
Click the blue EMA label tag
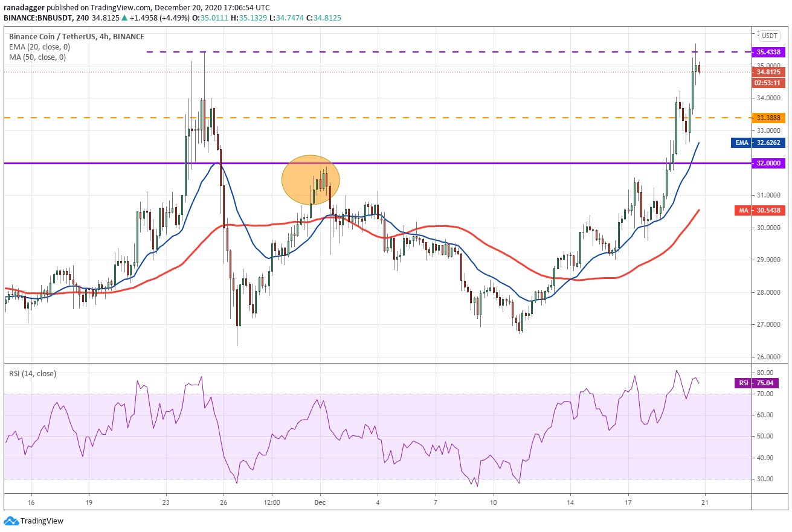tap(741, 143)
